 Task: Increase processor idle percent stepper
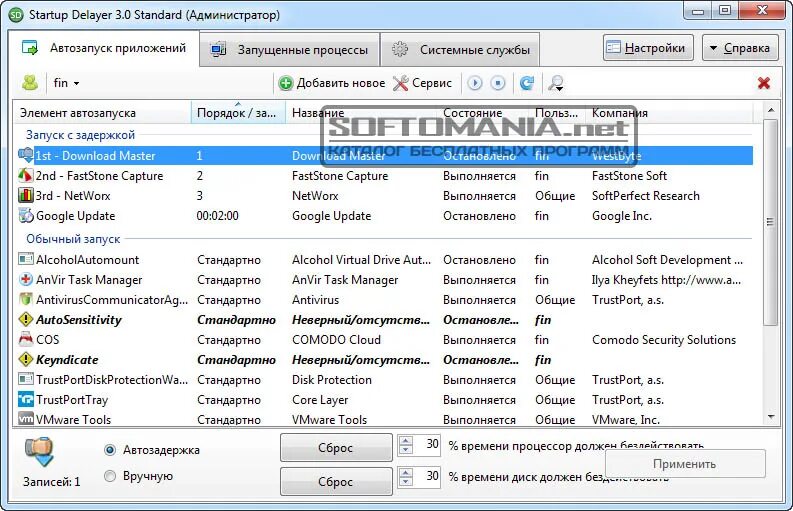pos(406,440)
